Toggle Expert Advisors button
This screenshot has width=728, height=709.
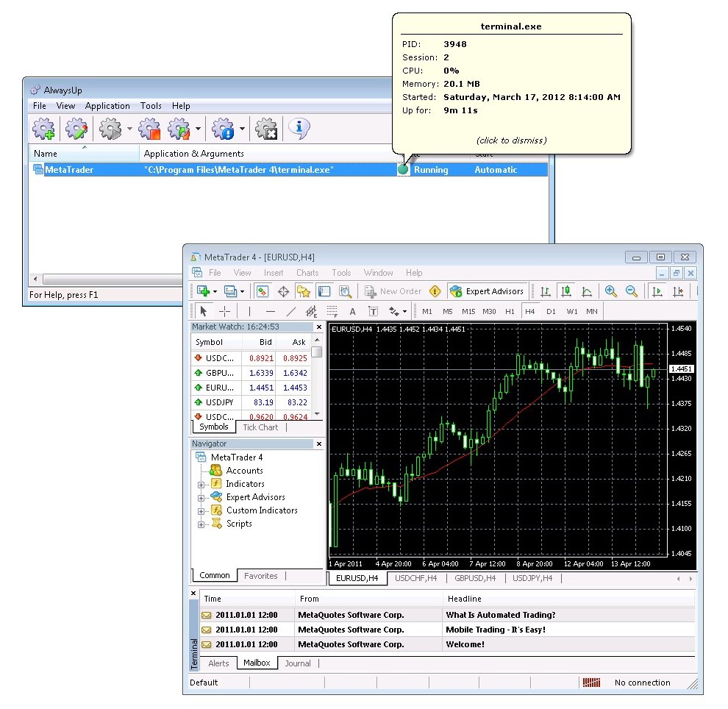(x=487, y=291)
